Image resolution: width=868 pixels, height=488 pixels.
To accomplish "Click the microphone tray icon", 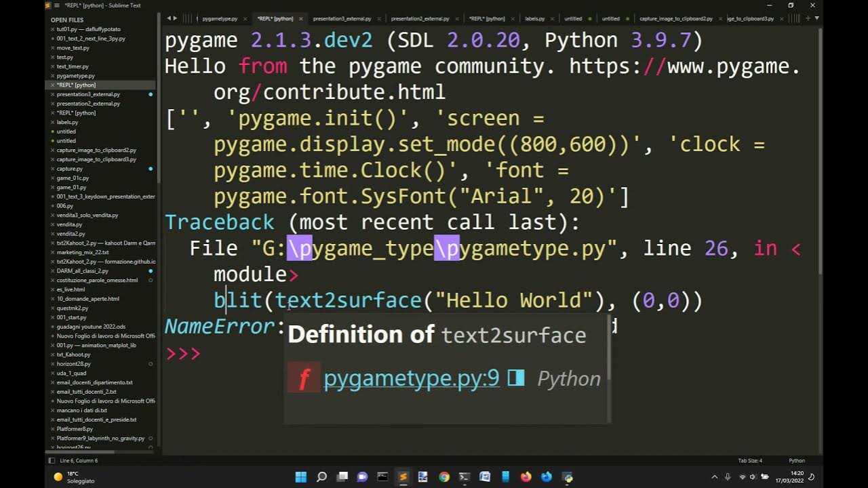I will (x=728, y=476).
